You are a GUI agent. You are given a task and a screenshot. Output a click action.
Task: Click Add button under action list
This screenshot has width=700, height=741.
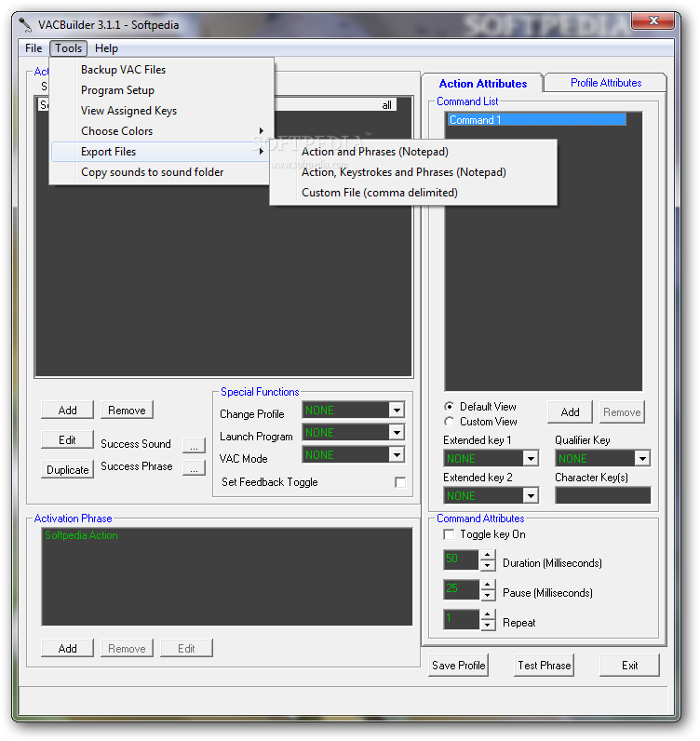click(x=68, y=411)
